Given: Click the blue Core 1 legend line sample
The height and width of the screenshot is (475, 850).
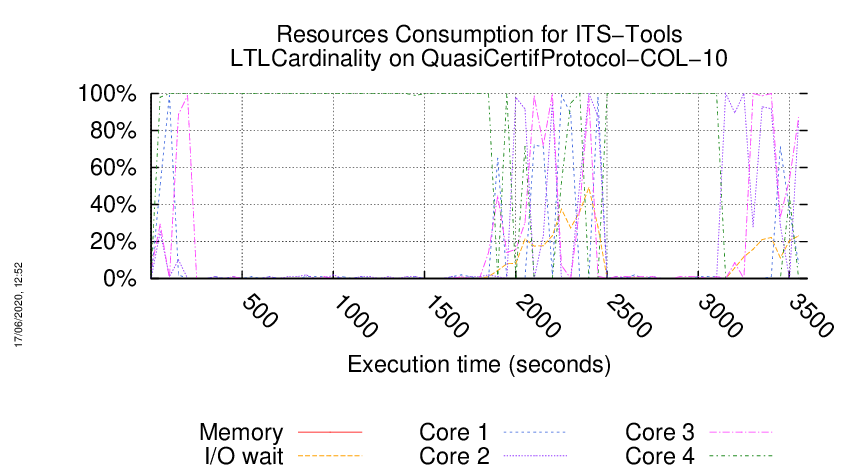Looking at the screenshot, I should 535,432.
